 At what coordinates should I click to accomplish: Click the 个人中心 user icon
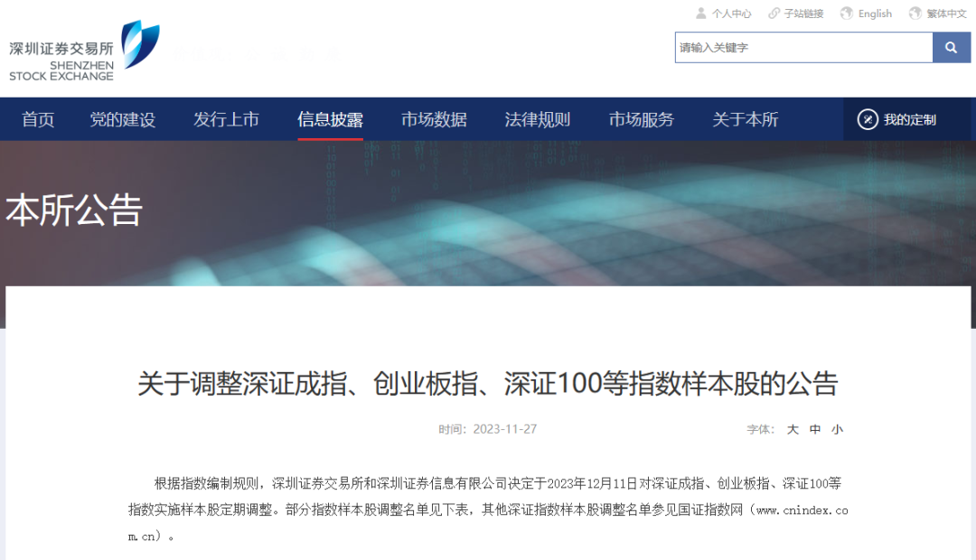[x=701, y=13]
